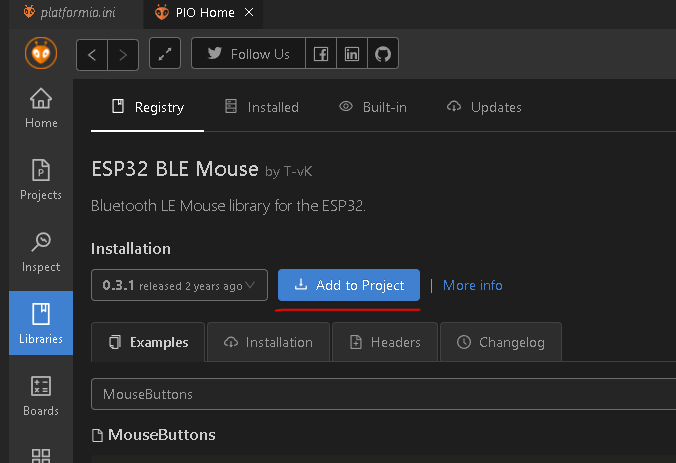Open the Facebook icon link

[x=321, y=53]
